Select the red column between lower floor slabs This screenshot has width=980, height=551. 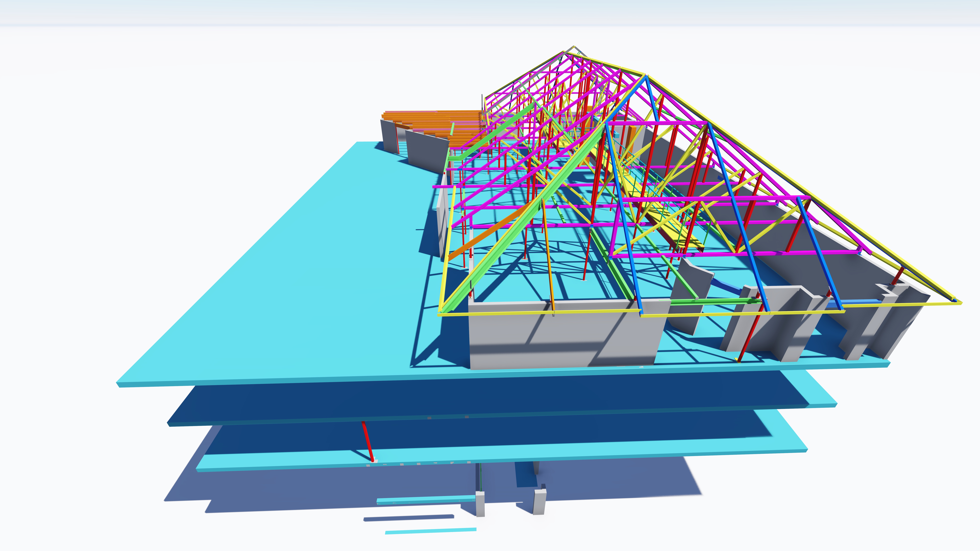[x=368, y=442]
